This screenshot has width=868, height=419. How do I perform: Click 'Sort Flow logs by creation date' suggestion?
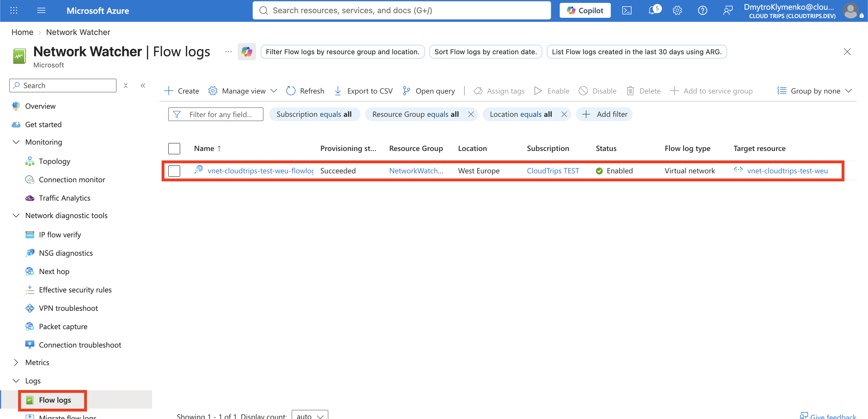[485, 52]
